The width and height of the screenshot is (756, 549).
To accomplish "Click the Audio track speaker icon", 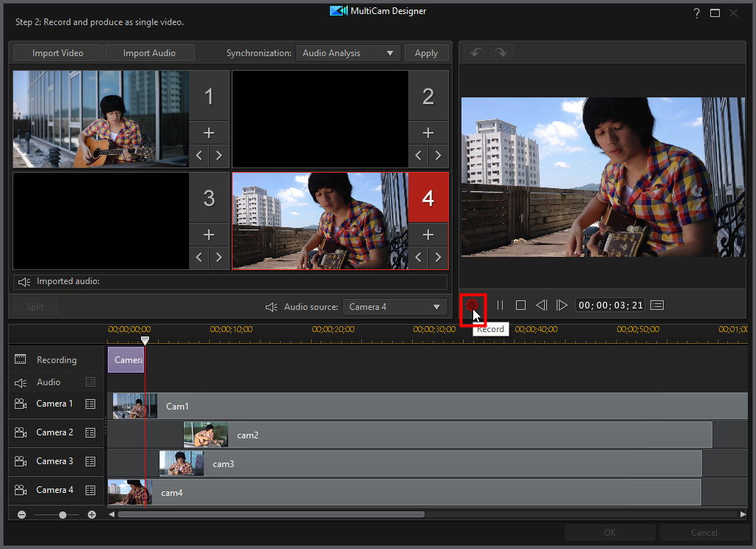I will 21,383.
